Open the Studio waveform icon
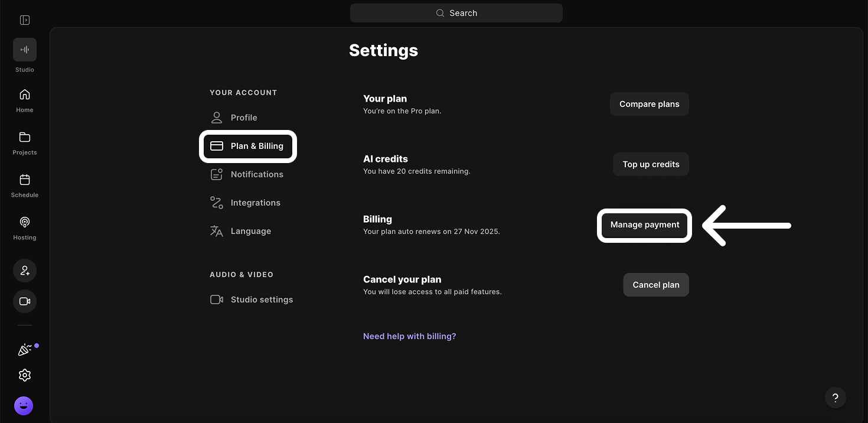This screenshot has width=868, height=423. (25, 50)
